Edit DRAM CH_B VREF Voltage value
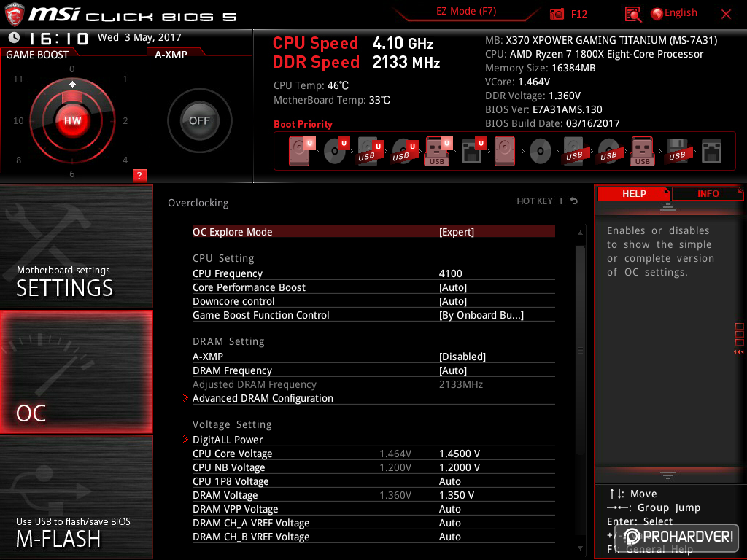Screen dimensions: 747x560 click(x=449, y=536)
